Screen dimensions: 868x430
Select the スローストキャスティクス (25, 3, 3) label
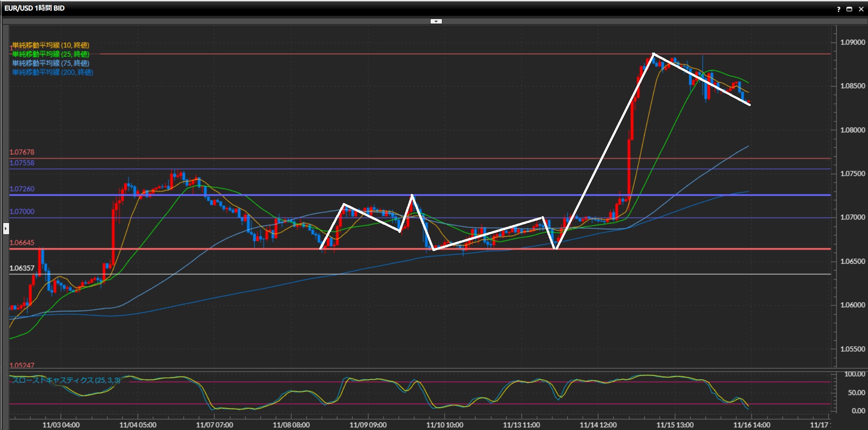(x=66, y=380)
